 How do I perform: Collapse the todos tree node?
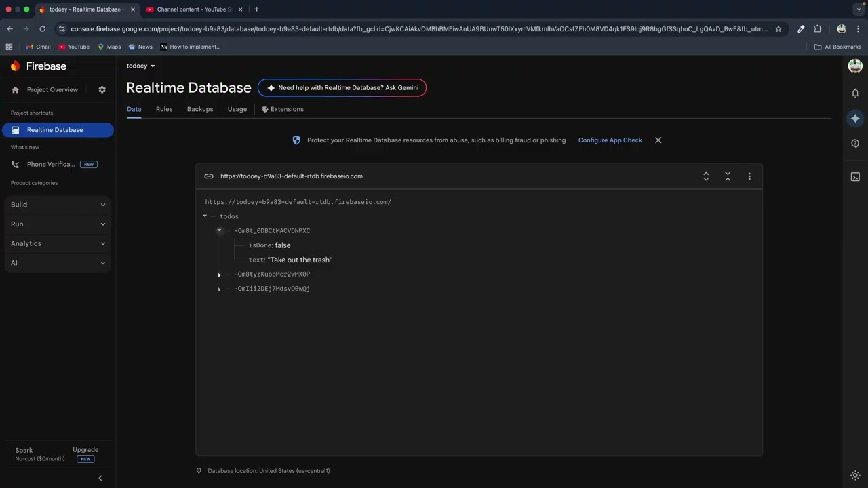click(x=205, y=216)
